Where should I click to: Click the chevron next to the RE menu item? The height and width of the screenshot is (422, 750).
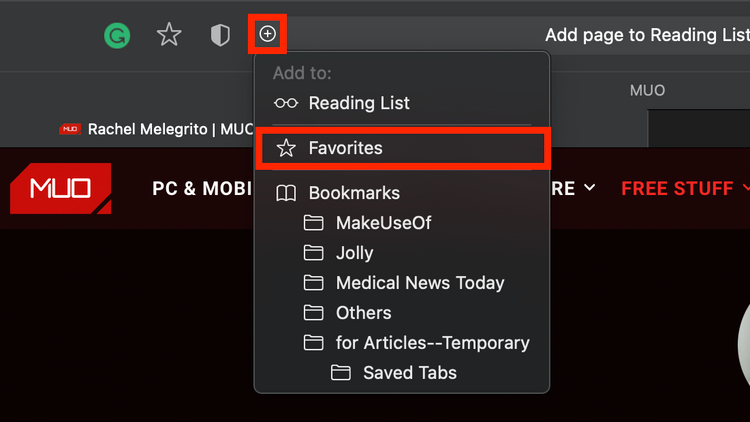[x=590, y=188]
